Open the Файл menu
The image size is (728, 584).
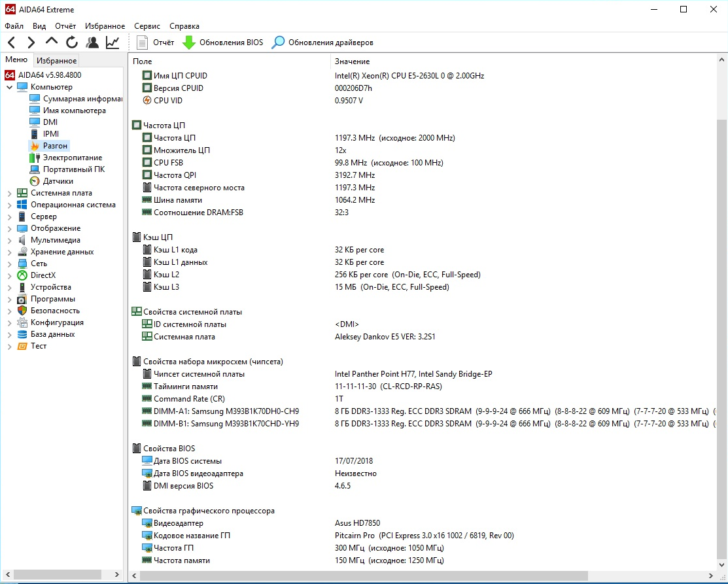[x=14, y=26]
